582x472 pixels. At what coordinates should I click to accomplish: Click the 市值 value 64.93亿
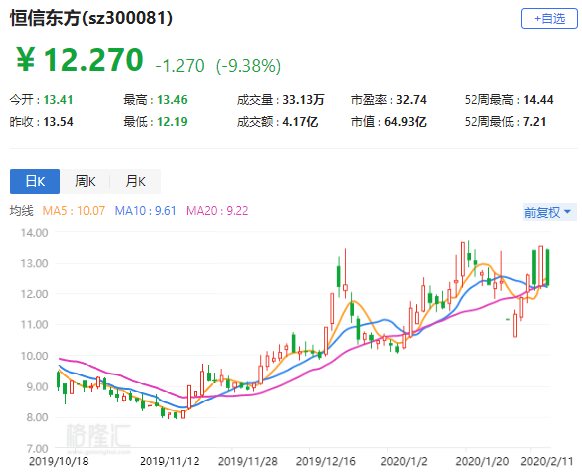(405, 122)
